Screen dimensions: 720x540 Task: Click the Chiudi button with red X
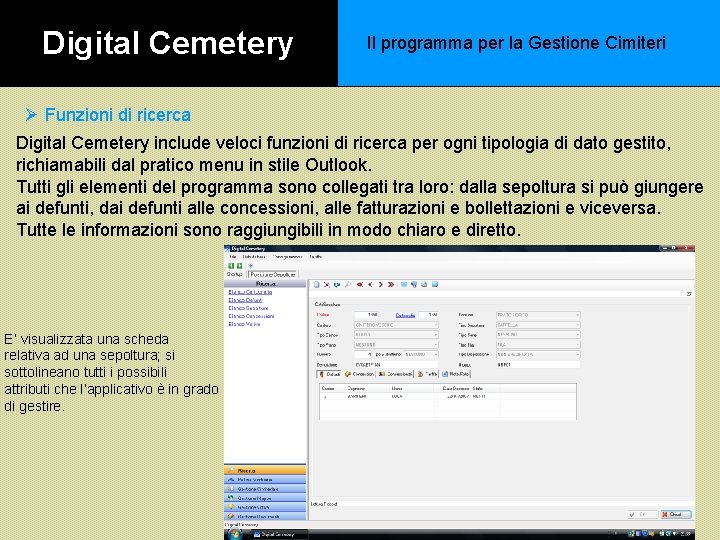(x=675, y=514)
